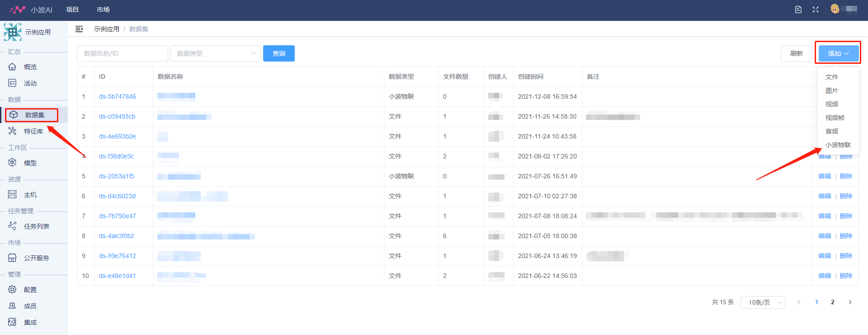Screen dimensions: 868x335
Task: Open dataset ds-4ae3f0b2
Action: click(117, 236)
